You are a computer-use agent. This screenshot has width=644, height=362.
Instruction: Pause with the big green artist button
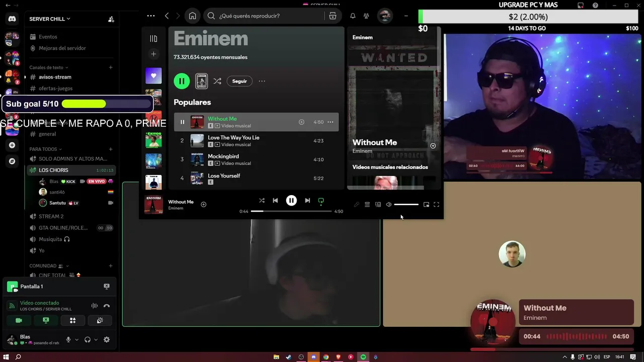tap(182, 81)
